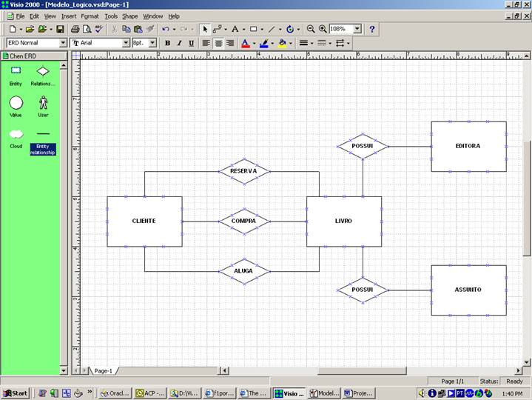
Task: Select the Cloud stencil shape
Action: [16, 134]
